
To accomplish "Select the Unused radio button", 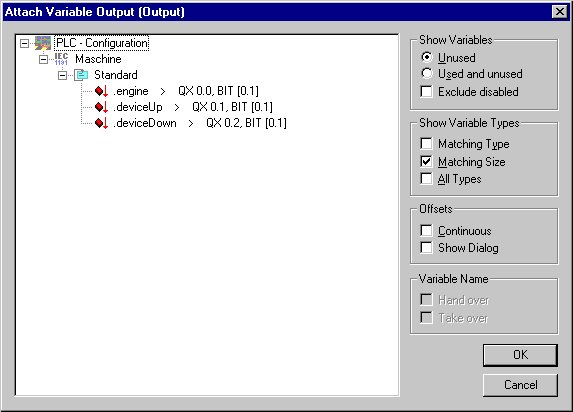I will [426, 57].
